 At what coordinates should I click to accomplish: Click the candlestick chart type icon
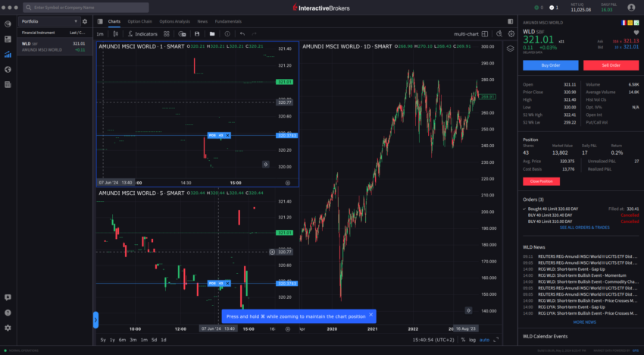[x=116, y=34]
